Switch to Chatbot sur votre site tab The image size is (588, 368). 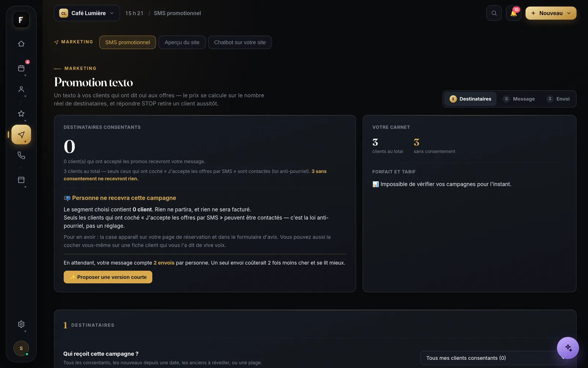240,42
